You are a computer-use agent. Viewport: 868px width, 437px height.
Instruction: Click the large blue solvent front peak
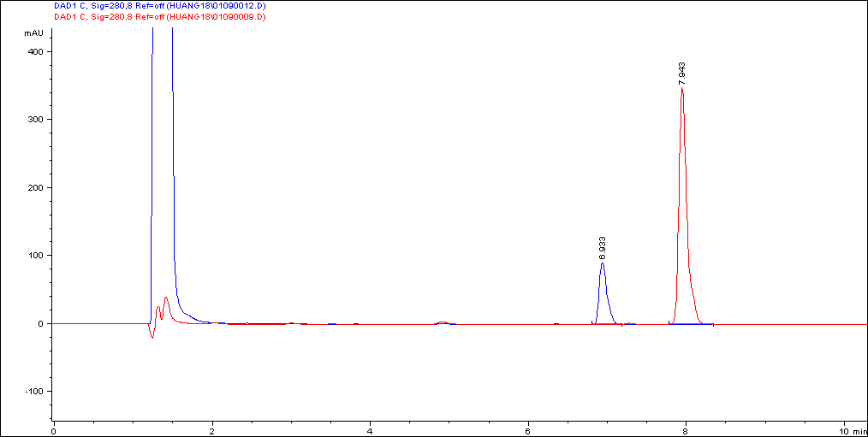point(163,171)
